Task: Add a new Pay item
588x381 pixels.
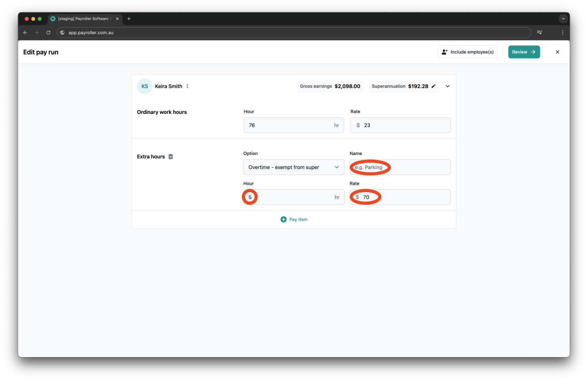Action: (x=294, y=219)
